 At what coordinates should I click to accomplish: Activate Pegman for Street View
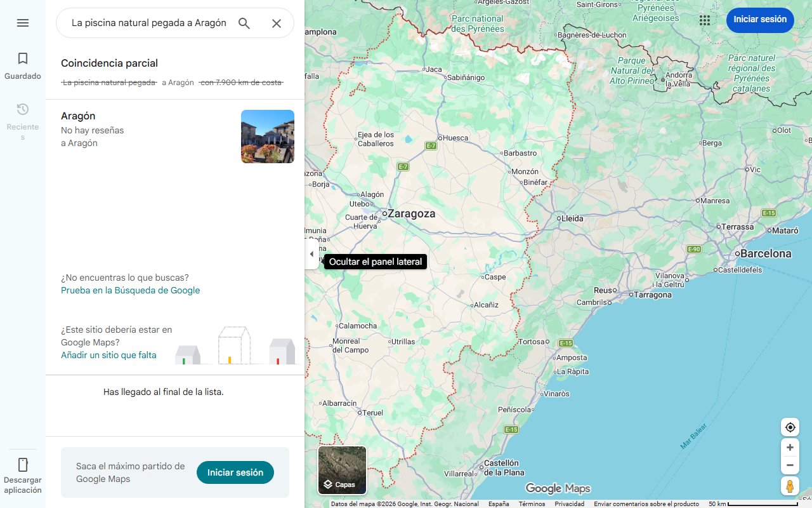click(790, 486)
